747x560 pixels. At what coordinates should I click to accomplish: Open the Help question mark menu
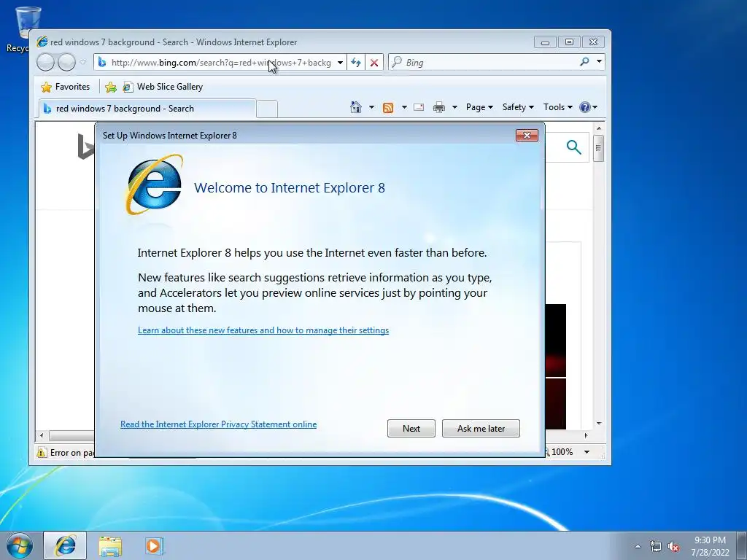click(x=589, y=107)
